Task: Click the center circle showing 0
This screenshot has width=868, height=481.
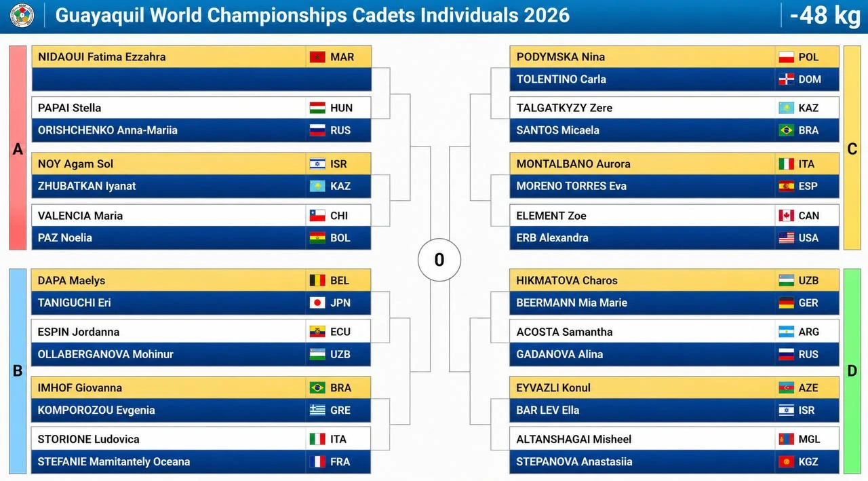Action: click(x=439, y=260)
